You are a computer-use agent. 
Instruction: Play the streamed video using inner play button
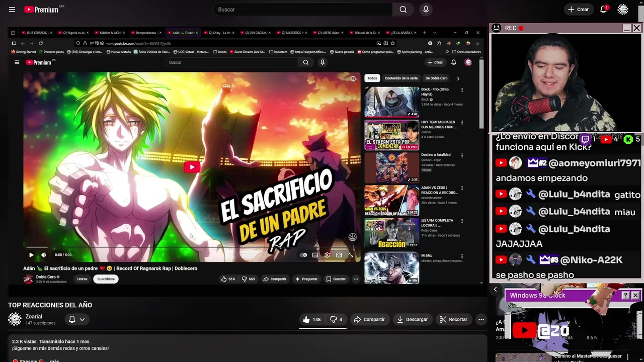coord(31,255)
